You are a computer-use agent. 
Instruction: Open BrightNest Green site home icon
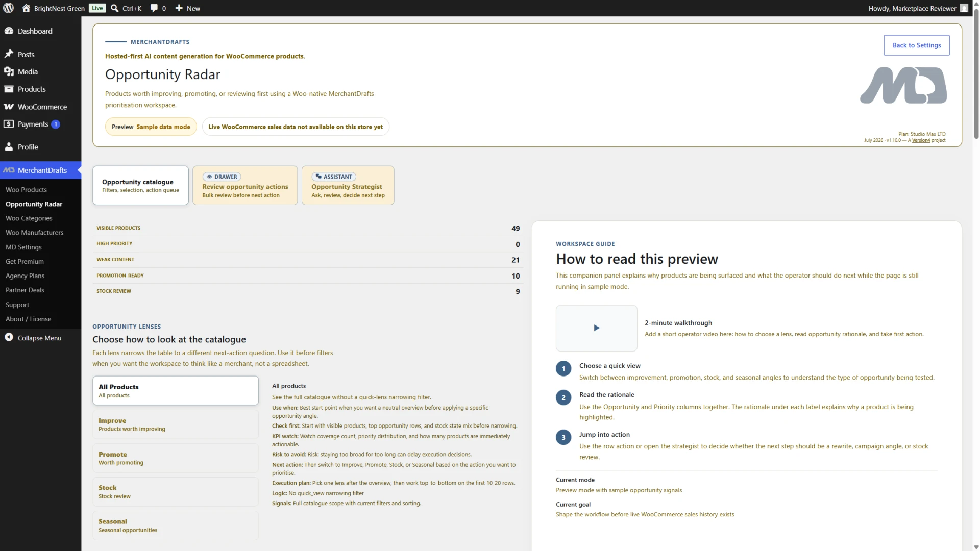26,8
